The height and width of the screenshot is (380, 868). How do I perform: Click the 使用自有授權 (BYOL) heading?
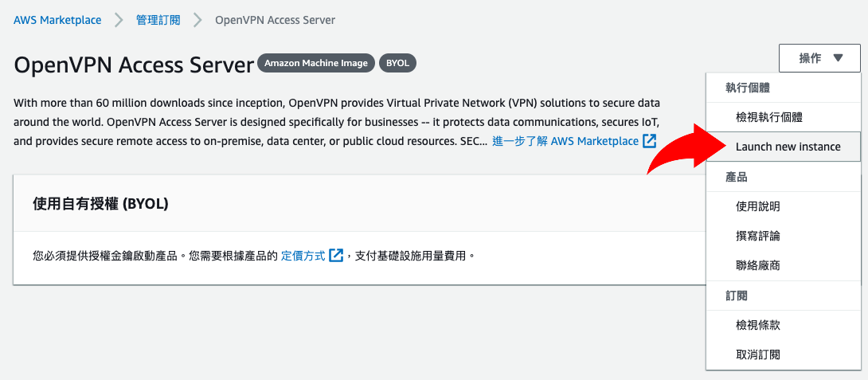coord(101,204)
